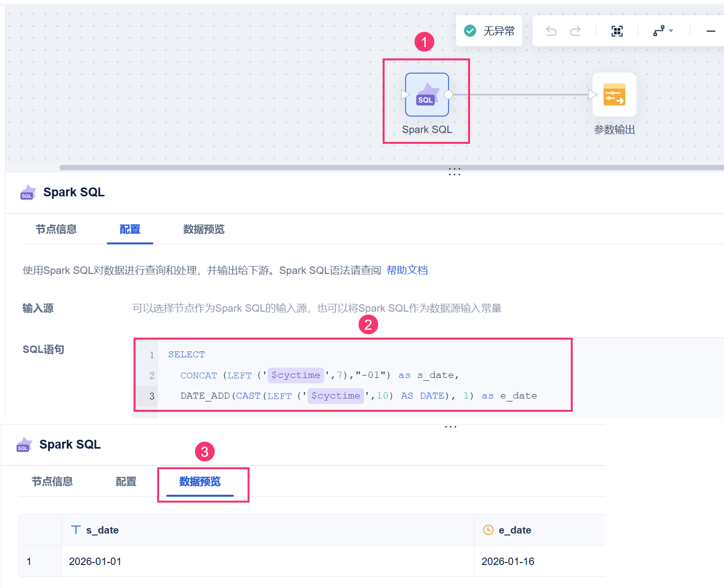This screenshot has height=588, width=724.
Task: Click the $cyctime variable on the CONCAT line
Action: point(296,375)
